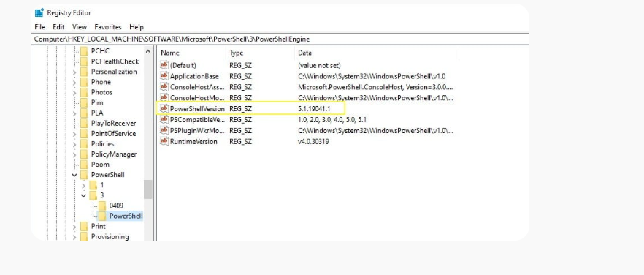
Task: Select the PlayToReceiver key label
Action: [x=113, y=123]
